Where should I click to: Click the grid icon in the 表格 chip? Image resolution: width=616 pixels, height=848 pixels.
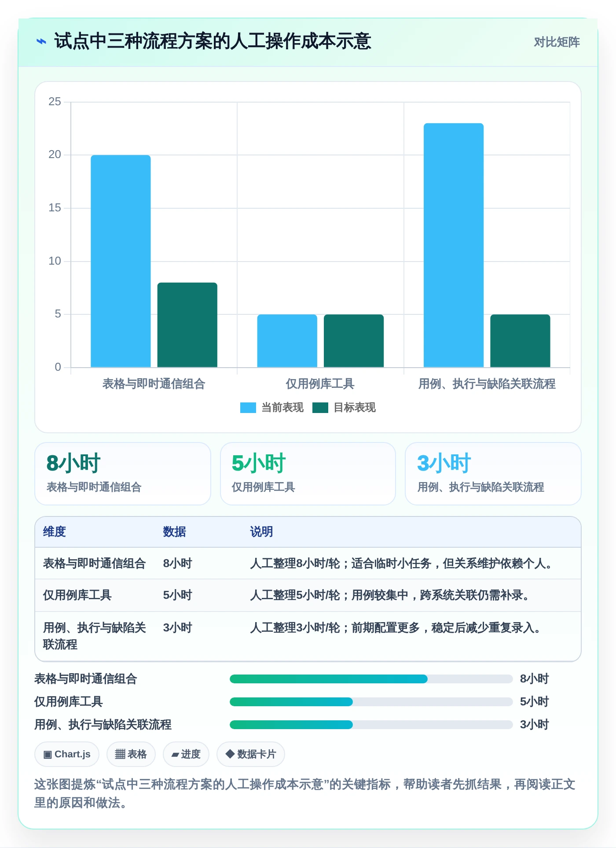point(120,754)
